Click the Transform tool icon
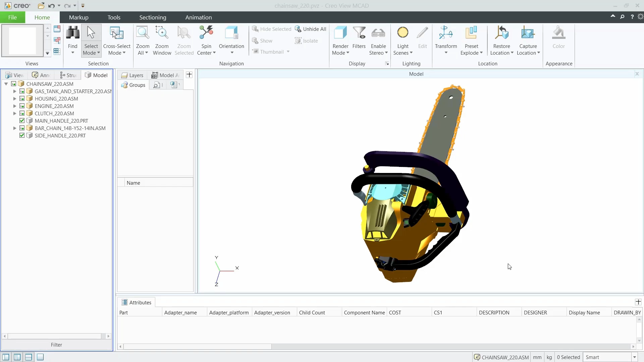The height and width of the screenshot is (362, 644). point(446,33)
